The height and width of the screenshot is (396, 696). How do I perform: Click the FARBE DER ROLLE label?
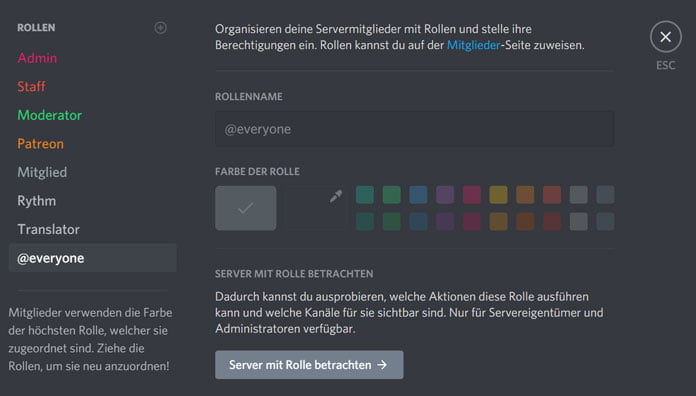[257, 172]
